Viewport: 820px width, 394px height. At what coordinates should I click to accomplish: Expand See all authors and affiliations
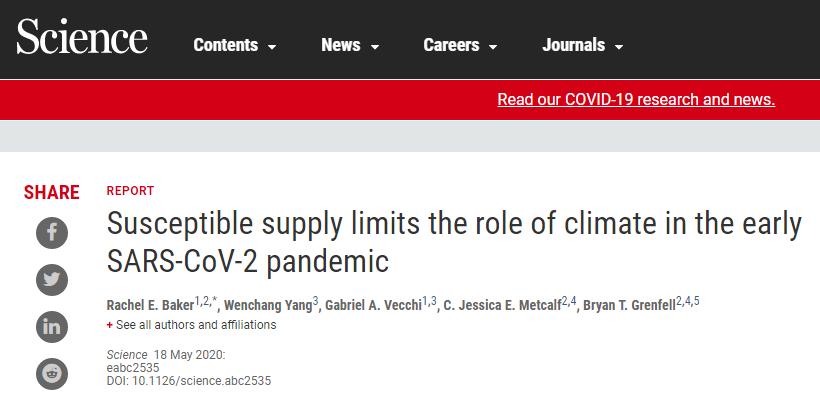196,325
